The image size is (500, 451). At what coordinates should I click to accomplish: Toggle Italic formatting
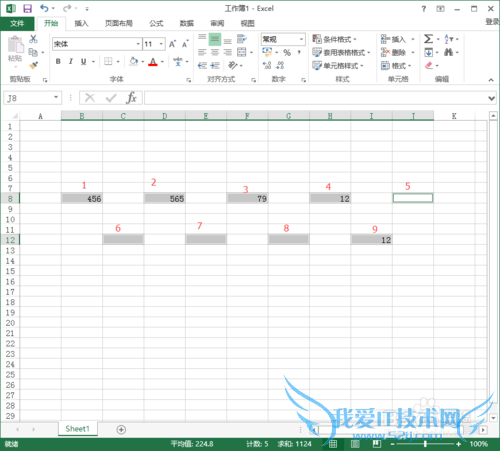click(71, 61)
